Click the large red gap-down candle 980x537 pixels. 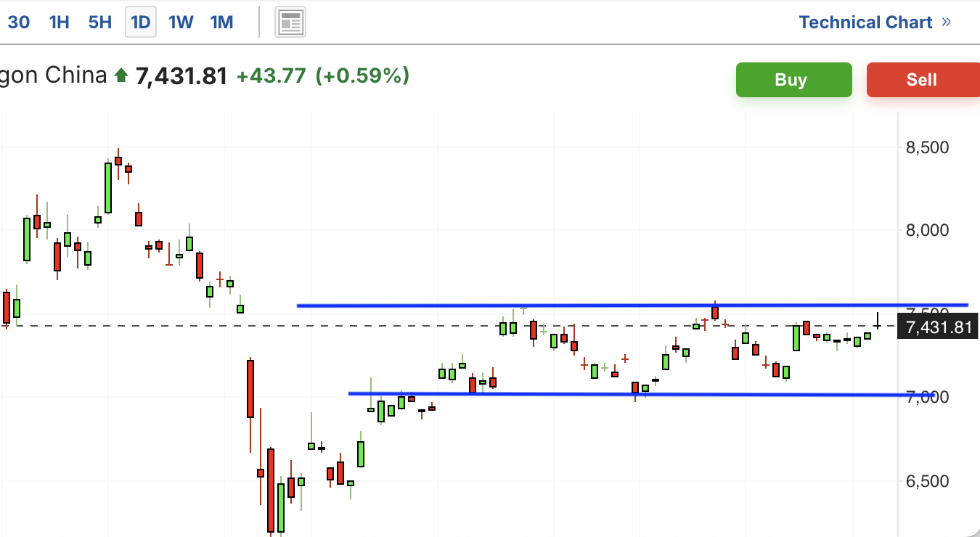(x=250, y=388)
